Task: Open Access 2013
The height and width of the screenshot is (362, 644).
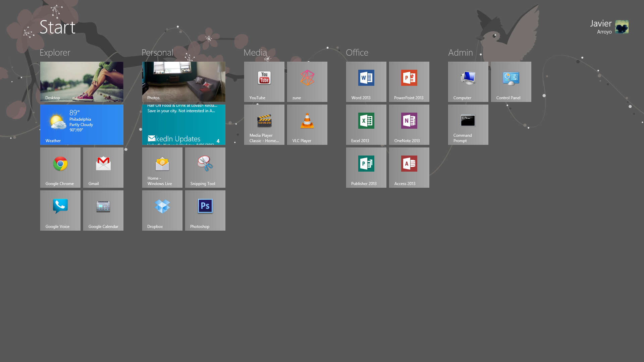Action: 409,167
